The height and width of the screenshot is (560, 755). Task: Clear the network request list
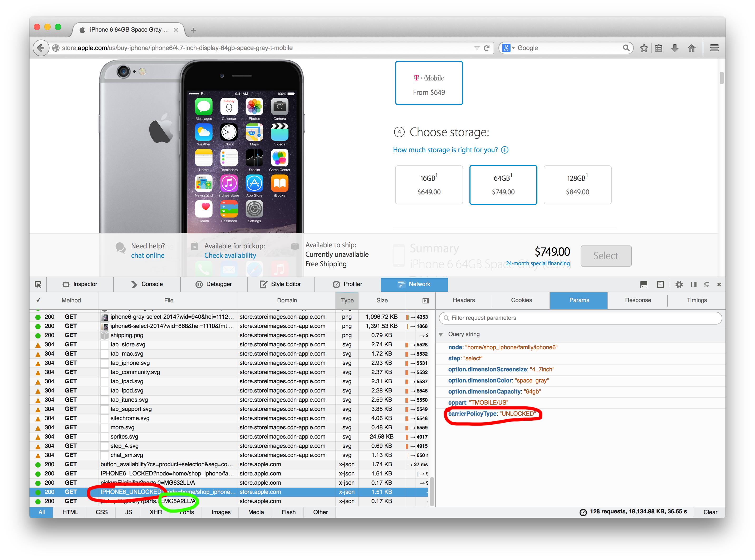click(x=710, y=512)
